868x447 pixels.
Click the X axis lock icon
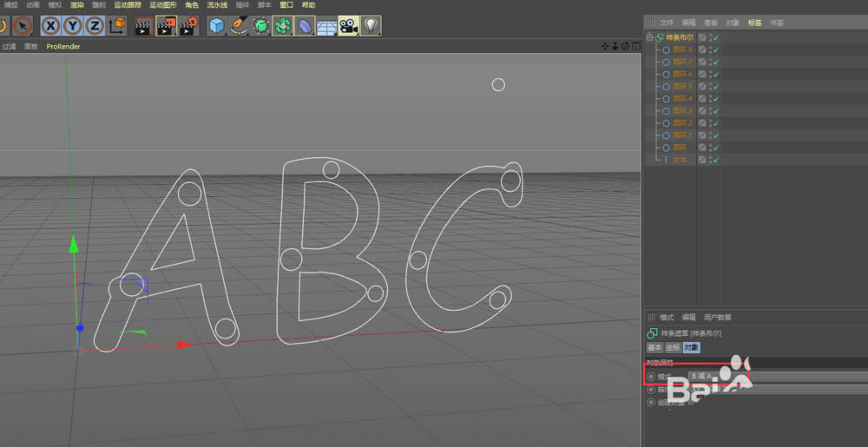52,26
